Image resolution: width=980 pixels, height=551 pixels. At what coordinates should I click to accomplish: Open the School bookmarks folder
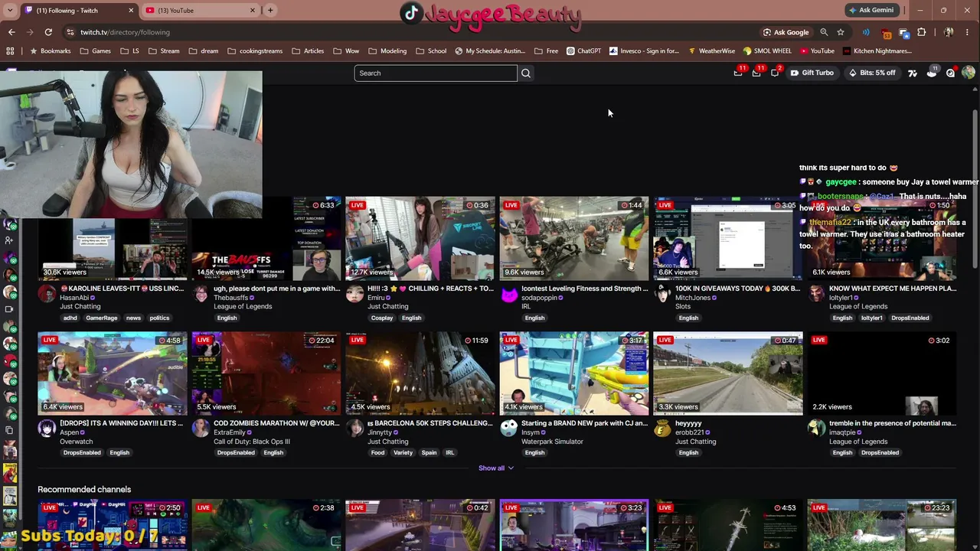pyautogui.click(x=431, y=51)
